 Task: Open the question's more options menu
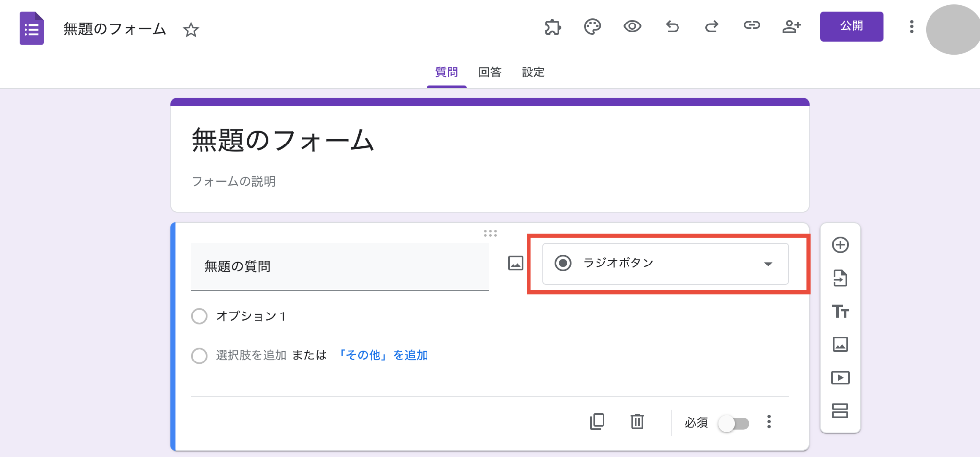[769, 422]
